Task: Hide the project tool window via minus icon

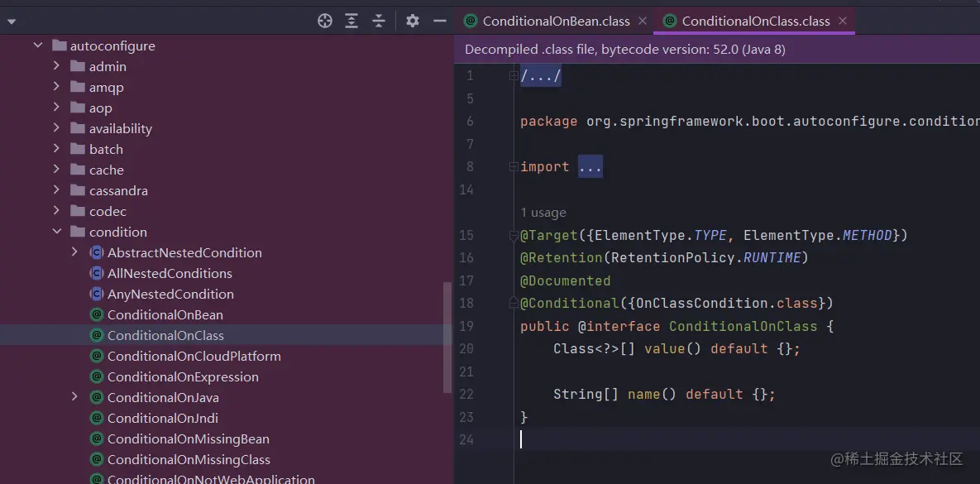Action: click(440, 21)
